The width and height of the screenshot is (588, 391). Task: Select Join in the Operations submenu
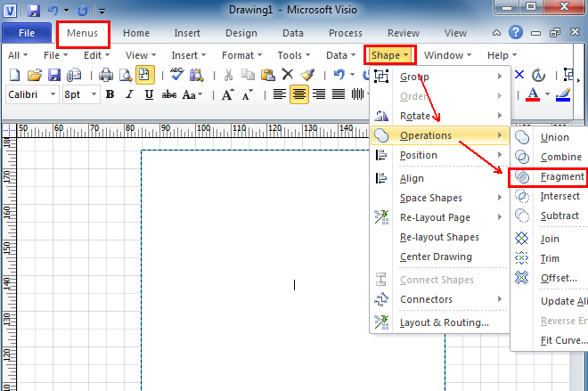[548, 239]
